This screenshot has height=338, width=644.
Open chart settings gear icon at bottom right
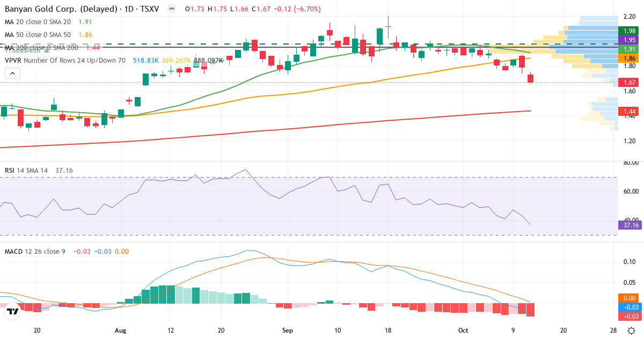click(632, 331)
